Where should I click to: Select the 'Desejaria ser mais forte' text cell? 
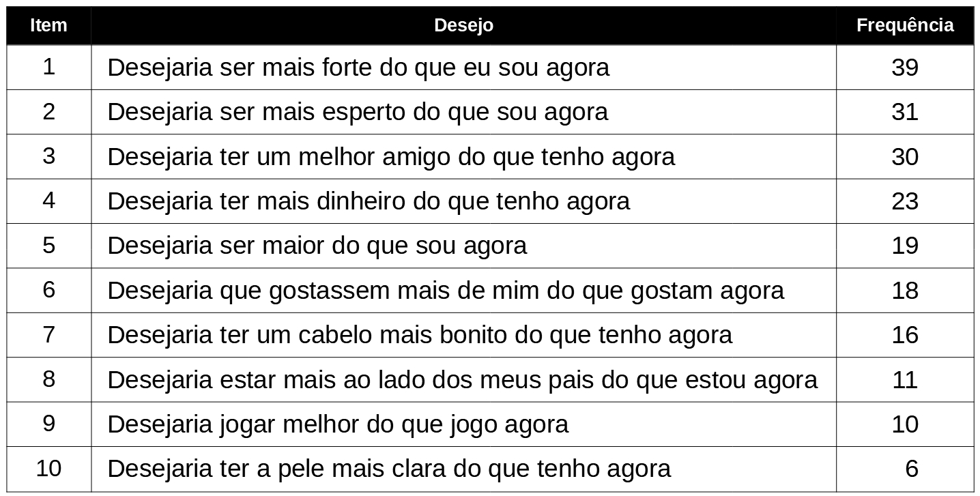[358, 68]
